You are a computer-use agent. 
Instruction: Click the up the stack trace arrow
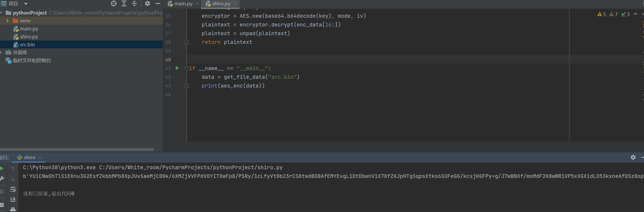(13, 169)
